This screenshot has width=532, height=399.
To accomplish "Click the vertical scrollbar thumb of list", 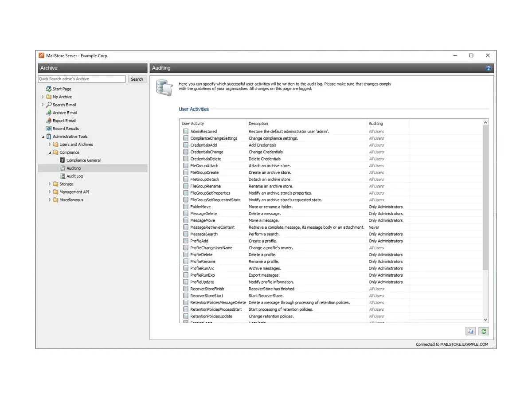I will pos(485,198).
